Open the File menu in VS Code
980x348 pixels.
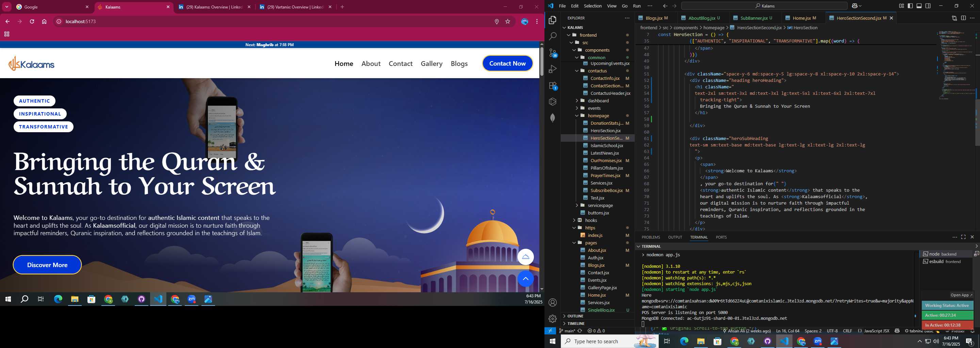(562, 6)
